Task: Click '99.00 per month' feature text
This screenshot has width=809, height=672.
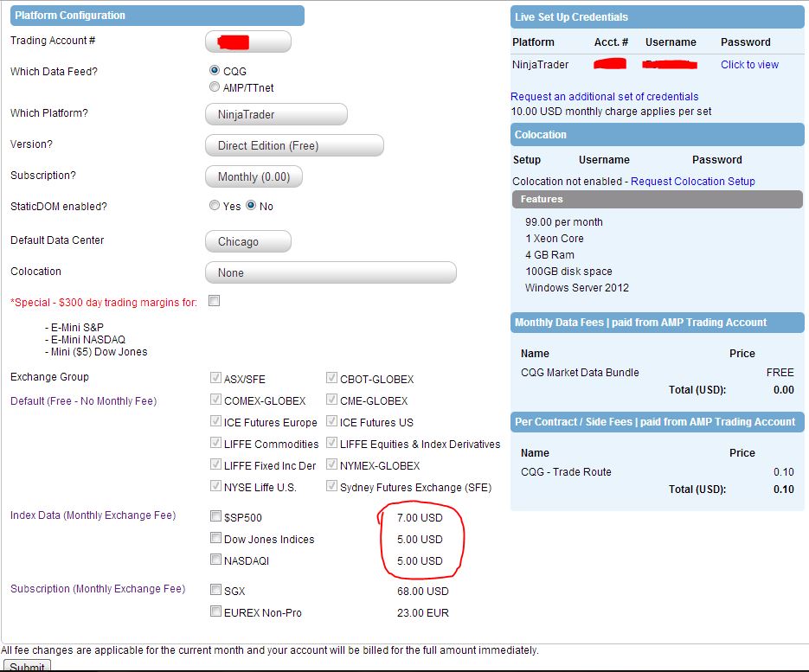Action: (563, 221)
